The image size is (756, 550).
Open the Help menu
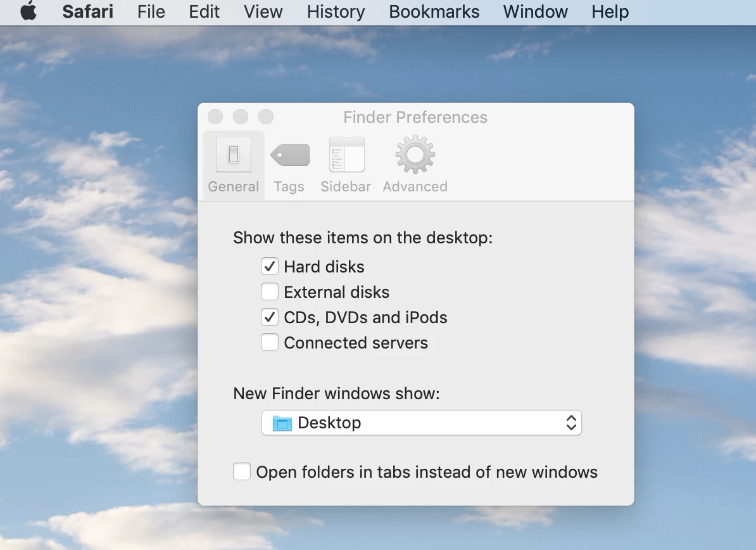pos(610,11)
